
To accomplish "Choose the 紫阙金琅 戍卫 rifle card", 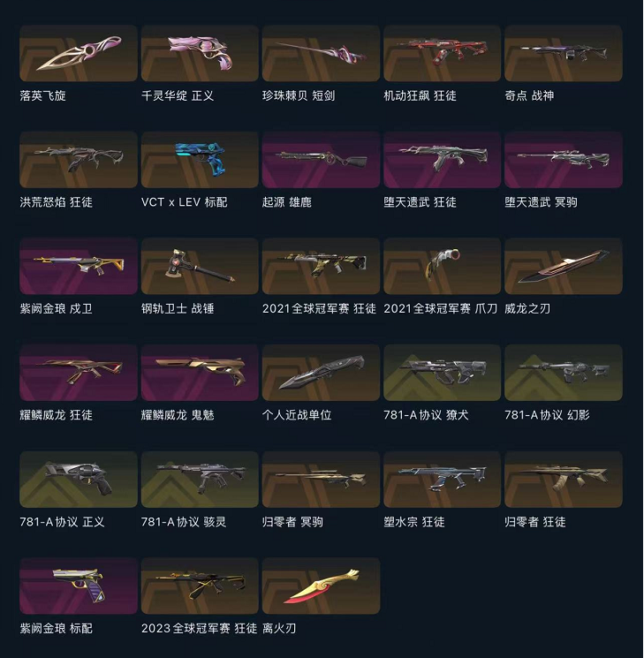I will coord(79,266).
